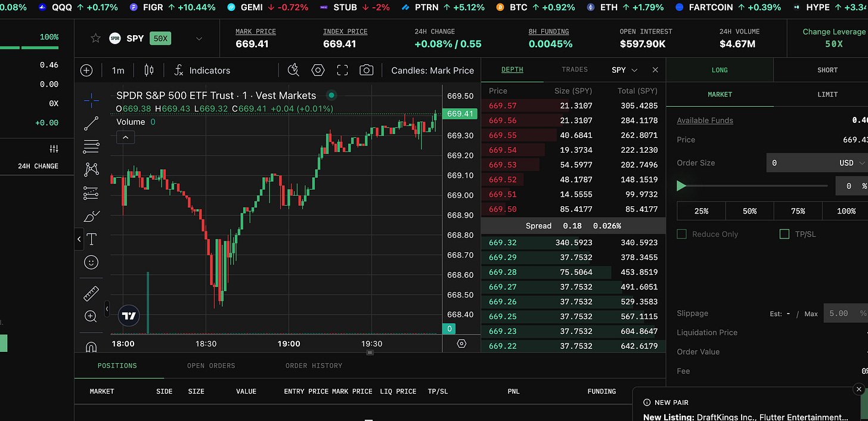The height and width of the screenshot is (421, 868).
Task: Switch to the DEPTH tab
Action: 512,70
